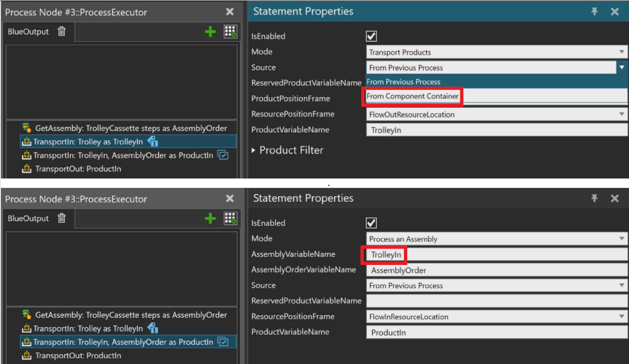
Task: Click the grid add icon in bottom panel
Action: coord(230,218)
